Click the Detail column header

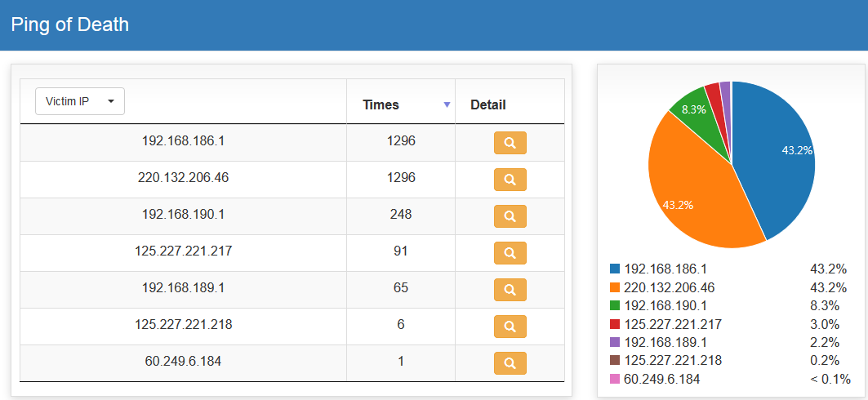[488, 104]
